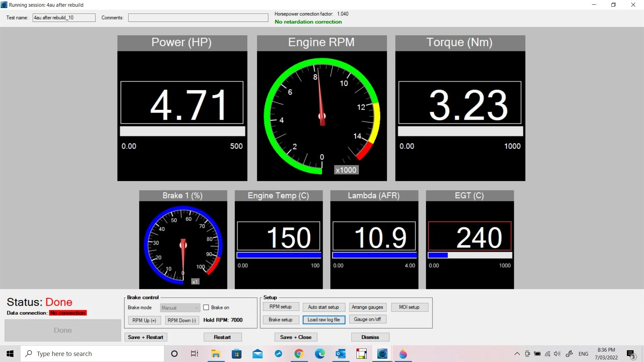Screen dimensions: 644x362
Task: Open File Explorer from the taskbar
Action: coord(216,354)
